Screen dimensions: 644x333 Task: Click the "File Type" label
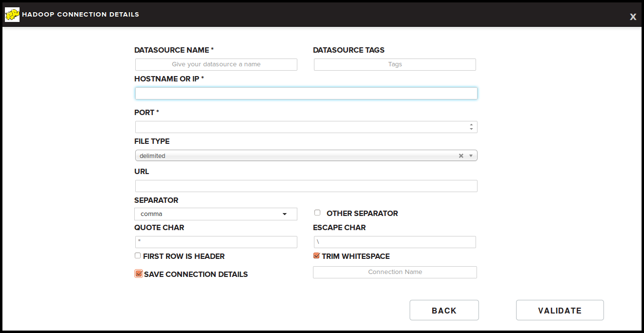152,141
